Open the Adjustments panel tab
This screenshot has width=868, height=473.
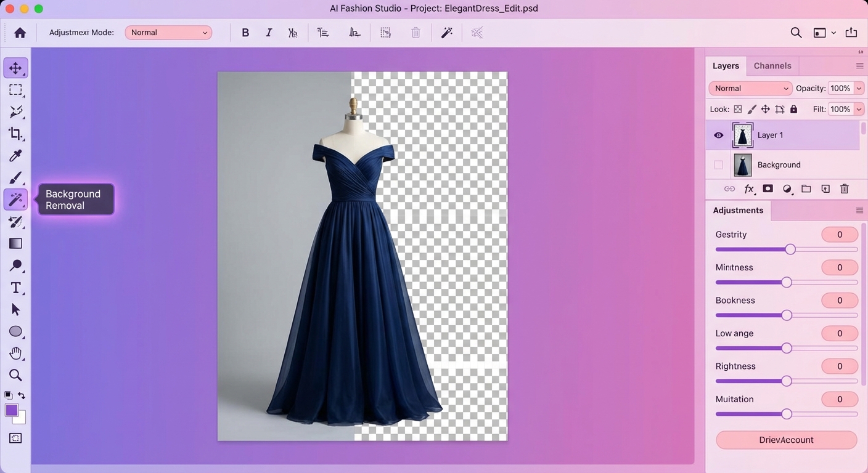click(738, 211)
